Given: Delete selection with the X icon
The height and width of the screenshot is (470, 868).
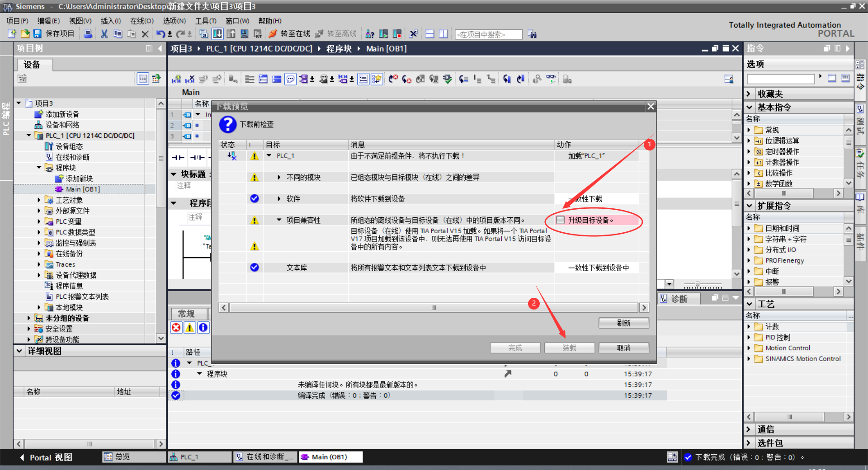Looking at the screenshot, I should (145, 34).
